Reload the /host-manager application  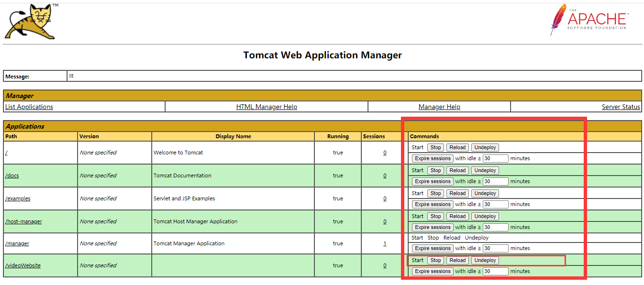click(x=457, y=216)
